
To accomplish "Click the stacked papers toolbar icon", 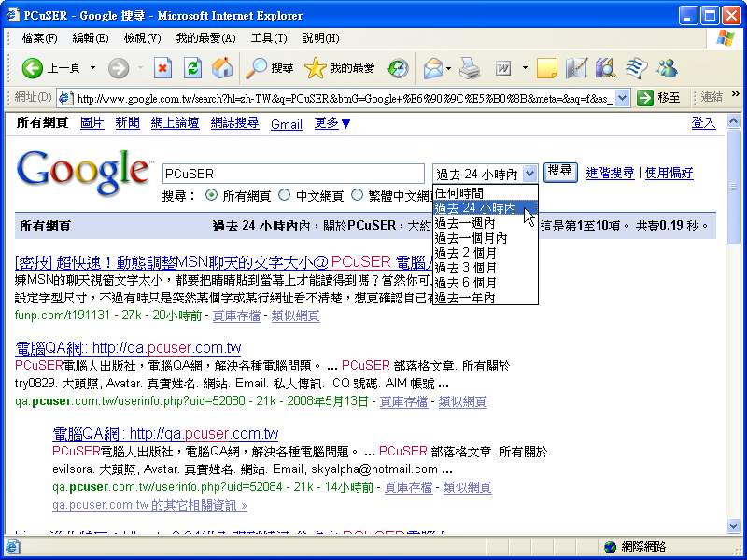I will click(x=636, y=68).
